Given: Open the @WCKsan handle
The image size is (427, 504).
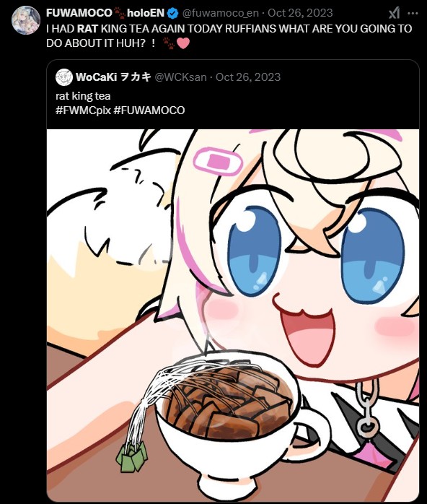Looking at the screenshot, I should pos(180,77).
